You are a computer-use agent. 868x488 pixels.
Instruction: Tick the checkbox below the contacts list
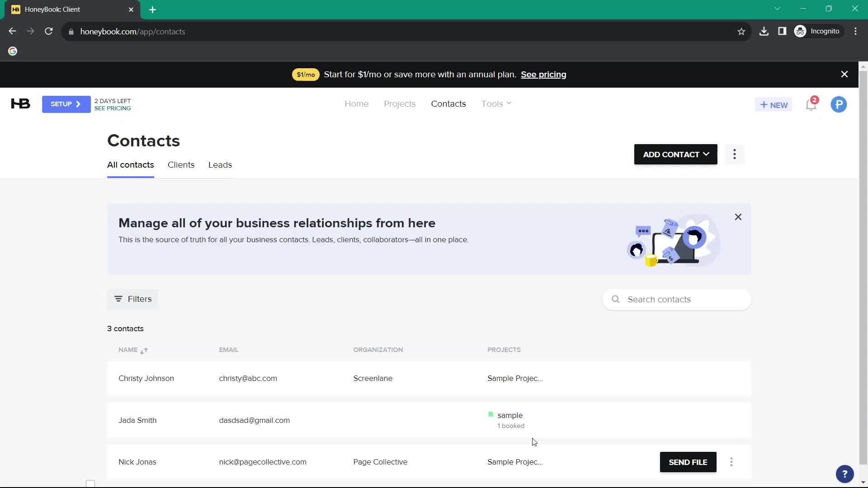pos(90,483)
